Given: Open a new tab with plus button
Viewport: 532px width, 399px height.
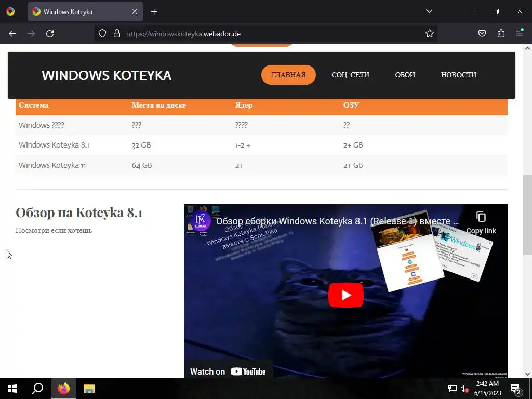Looking at the screenshot, I should click(x=154, y=12).
